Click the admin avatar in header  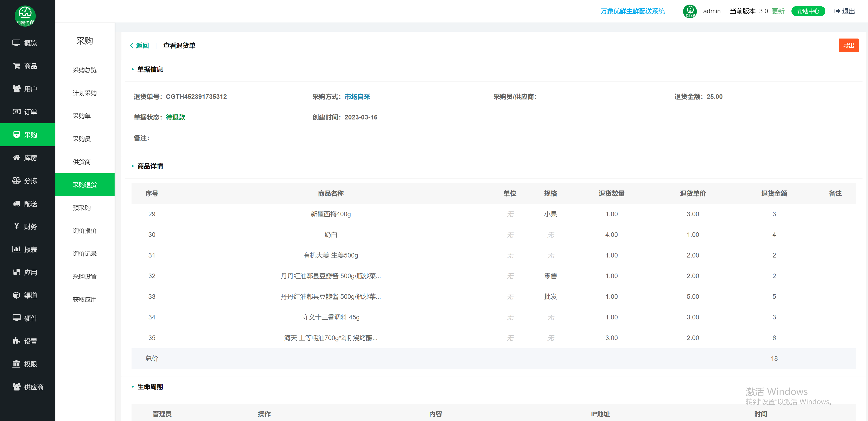coord(689,11)
